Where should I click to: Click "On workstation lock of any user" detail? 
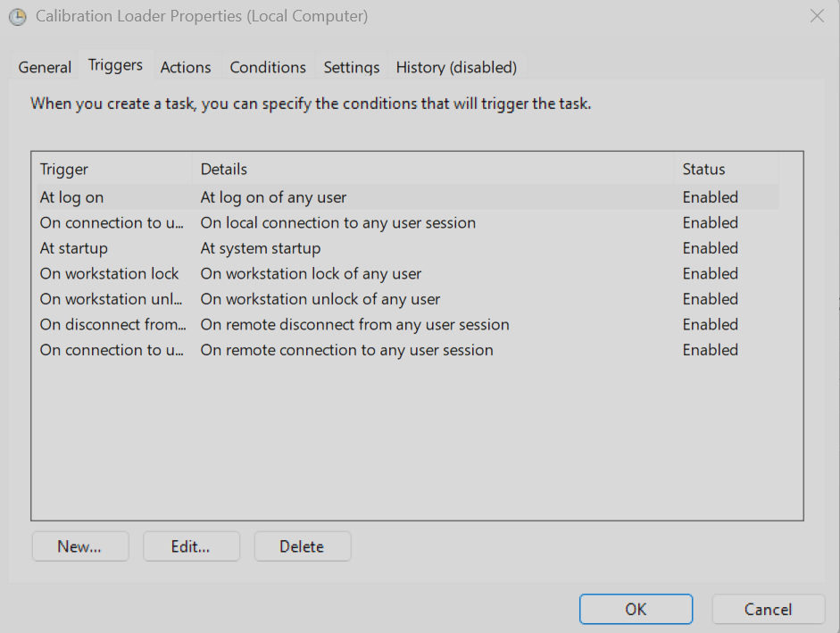pos(311,273)
